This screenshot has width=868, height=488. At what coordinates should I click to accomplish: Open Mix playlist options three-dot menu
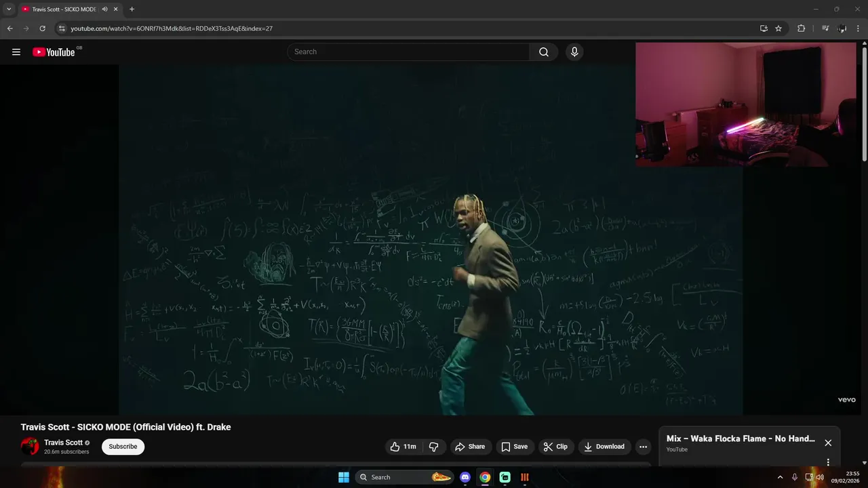click(828, 462)
